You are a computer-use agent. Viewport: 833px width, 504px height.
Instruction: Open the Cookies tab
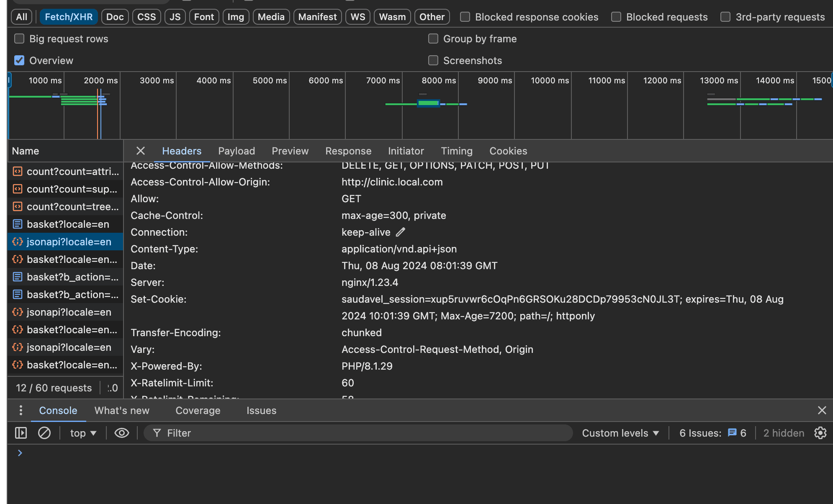coord(508,151)
